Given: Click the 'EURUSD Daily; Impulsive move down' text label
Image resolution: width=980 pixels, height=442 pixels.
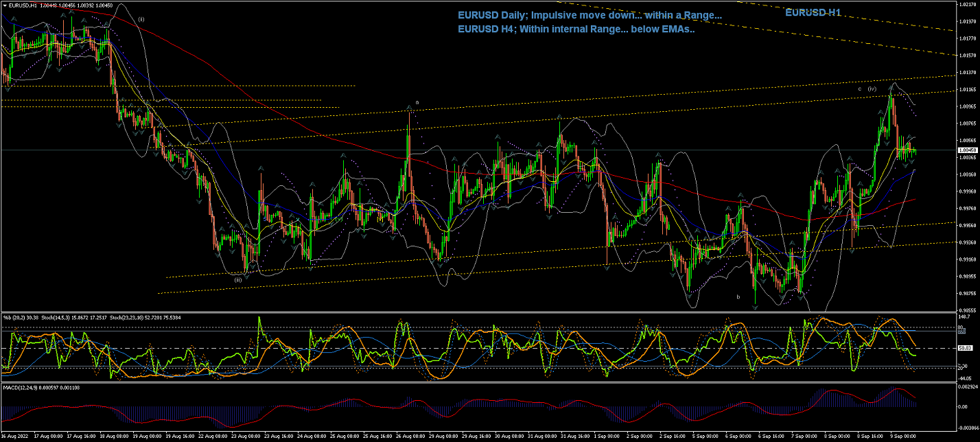Looking at the screenshot, I should click(590, 15).
